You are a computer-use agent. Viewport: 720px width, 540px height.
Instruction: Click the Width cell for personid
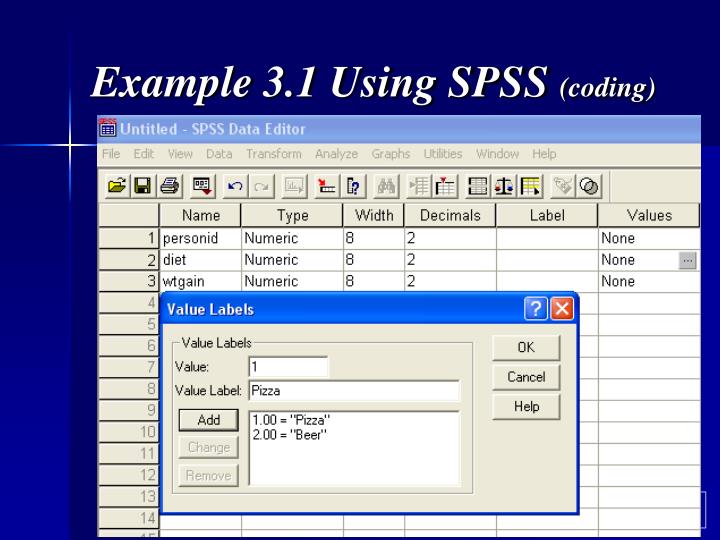374,238
